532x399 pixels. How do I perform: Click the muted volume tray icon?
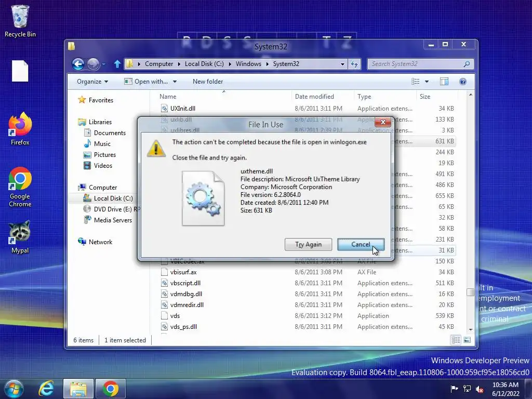click(480, 389)
